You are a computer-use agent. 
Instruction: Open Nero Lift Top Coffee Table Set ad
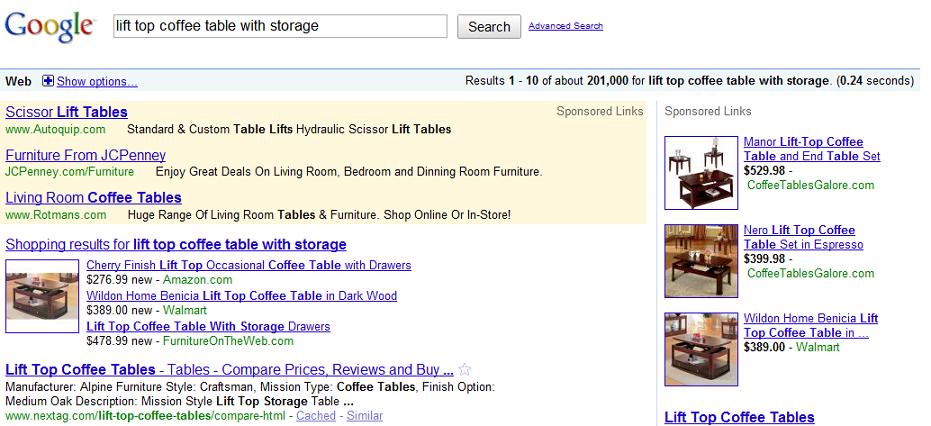(x=799, y=237)
